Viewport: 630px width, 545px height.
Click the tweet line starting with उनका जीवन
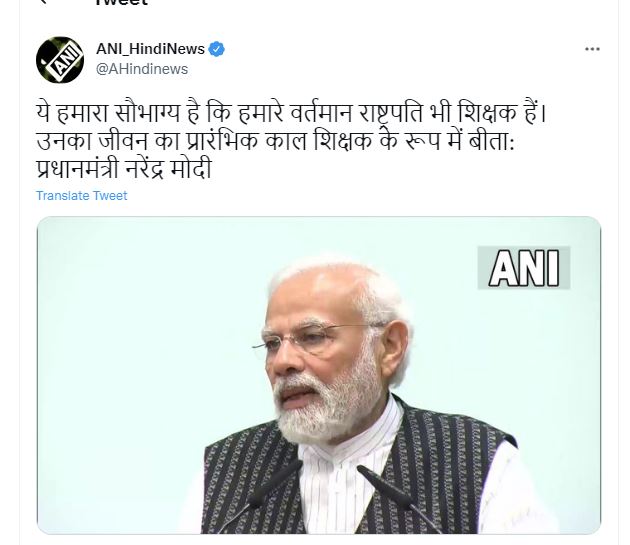pos(275,141)
